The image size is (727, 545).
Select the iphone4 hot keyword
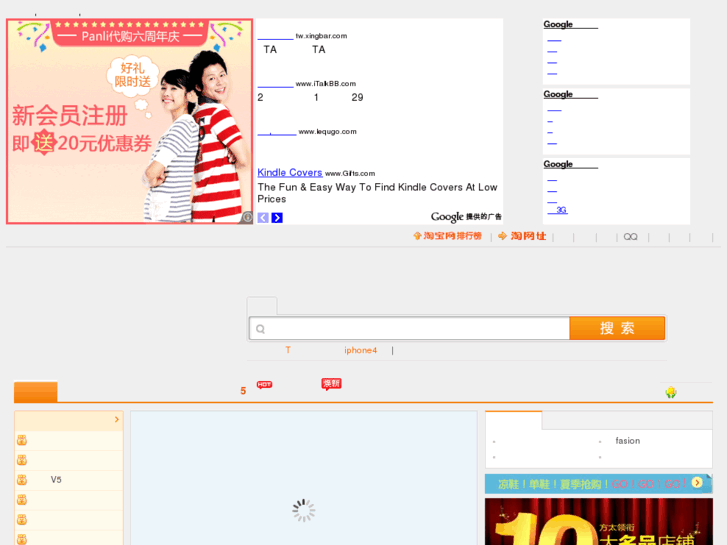tap(360, 350)
